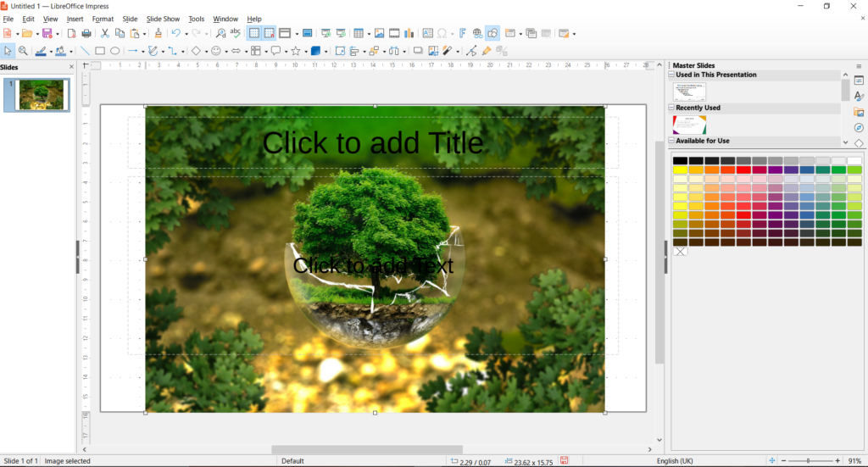The image size is (868, 467).
Task: Click the Zoom & Pan magnifier tool
Action: (x=23, y=51)
